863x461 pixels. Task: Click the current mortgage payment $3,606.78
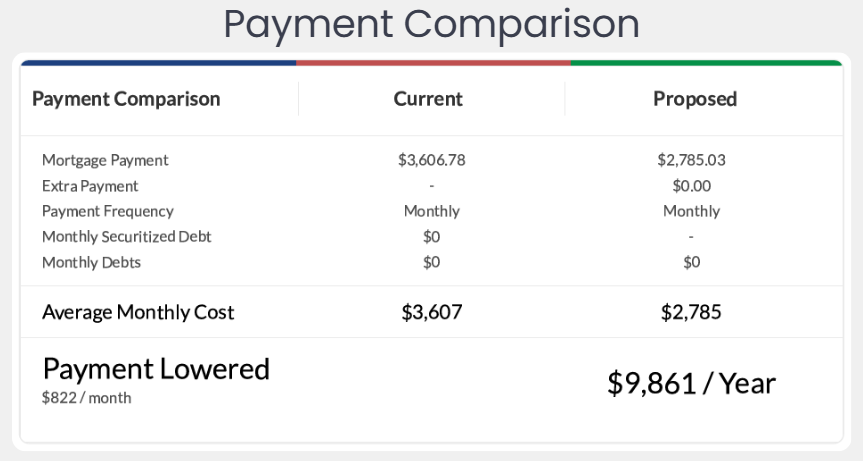coord(431,160)
